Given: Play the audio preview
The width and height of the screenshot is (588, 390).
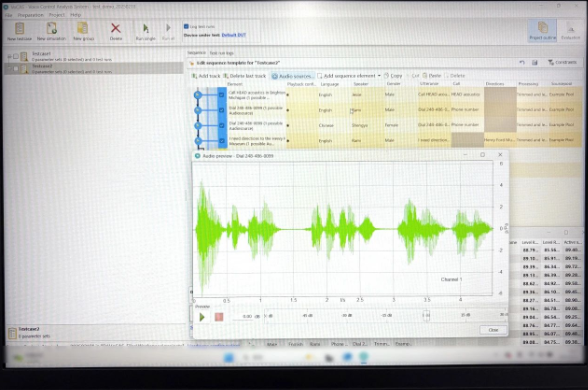Looking at the screenshot, I should [x=202, y=317].
